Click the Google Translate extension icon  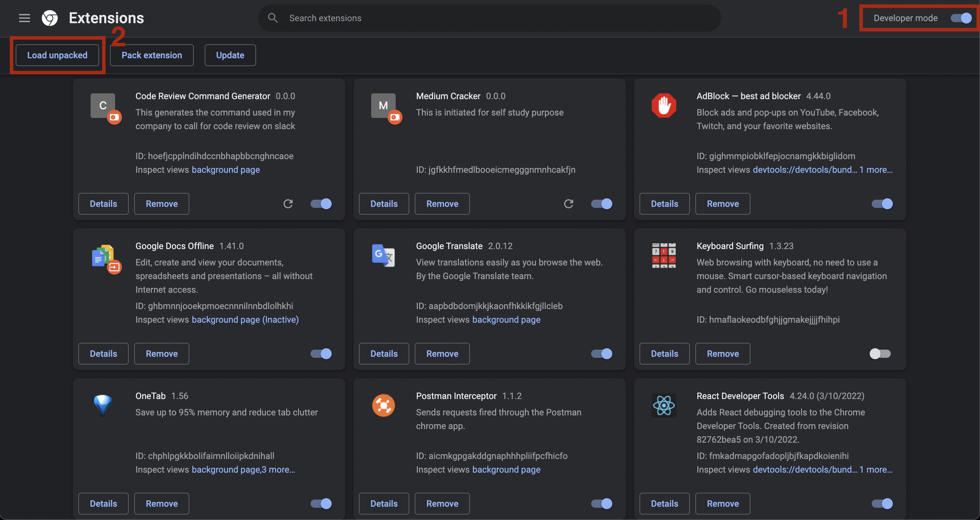(x=383, y=256)
